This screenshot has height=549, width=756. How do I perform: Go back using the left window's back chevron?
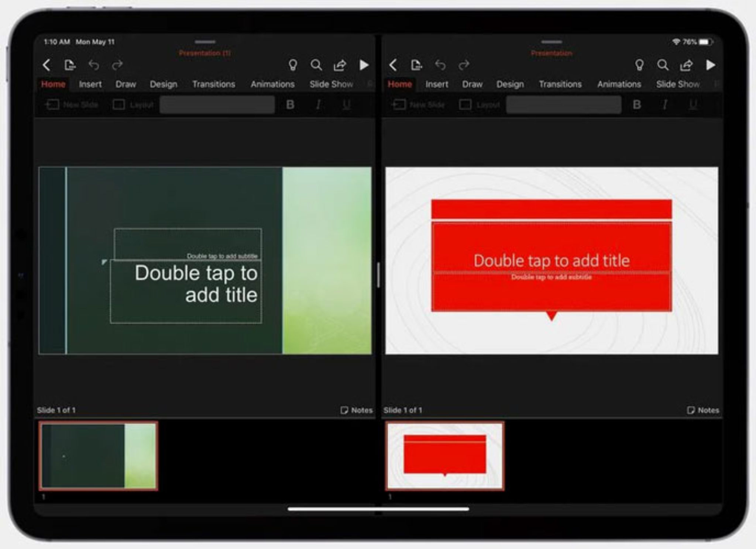coord(47,65)
